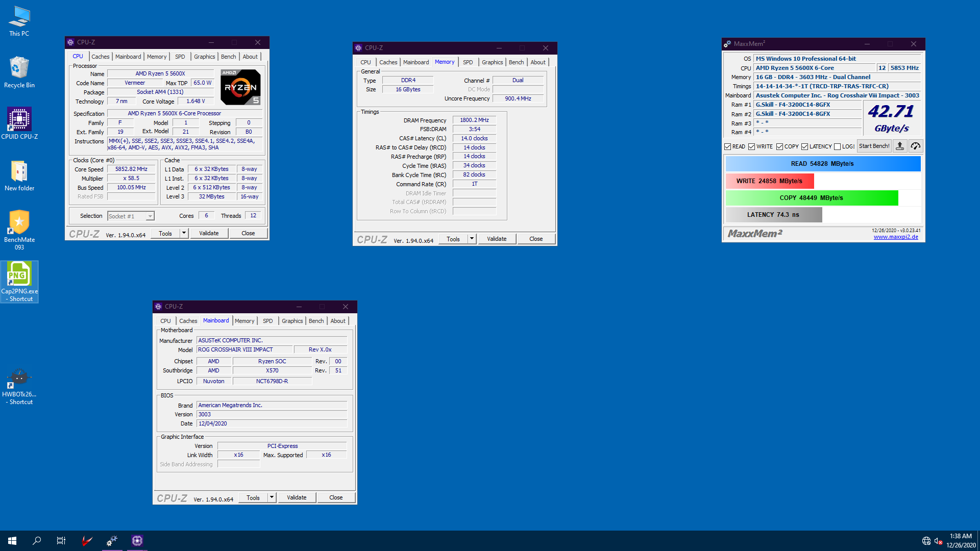Toggle the LATENCY checkbox in MaxxMem

click(x=804, y=147)
